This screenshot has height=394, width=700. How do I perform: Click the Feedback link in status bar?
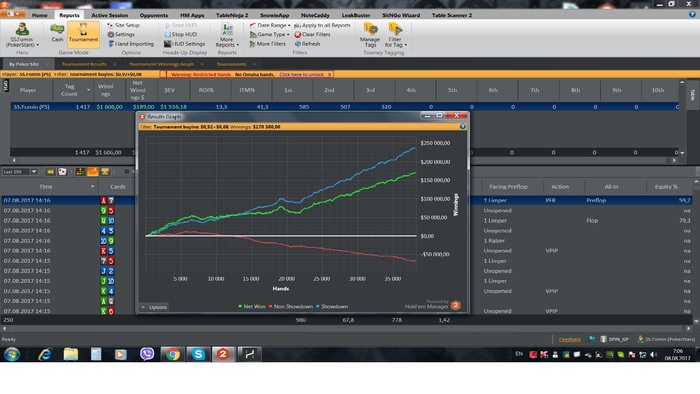tap(570, 339)
